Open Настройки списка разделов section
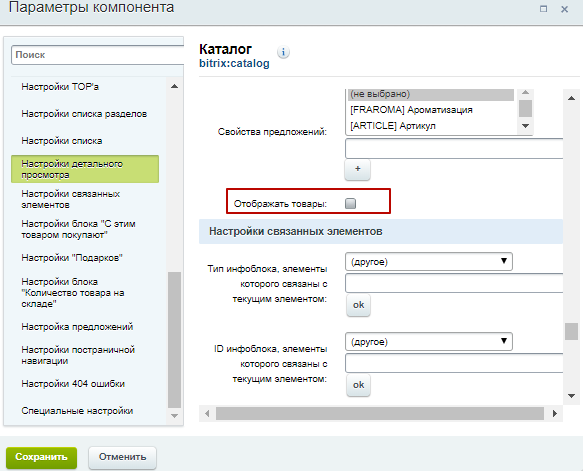This screenshot has height=471, width=583. pyautogui.click(x=84, y=114)
